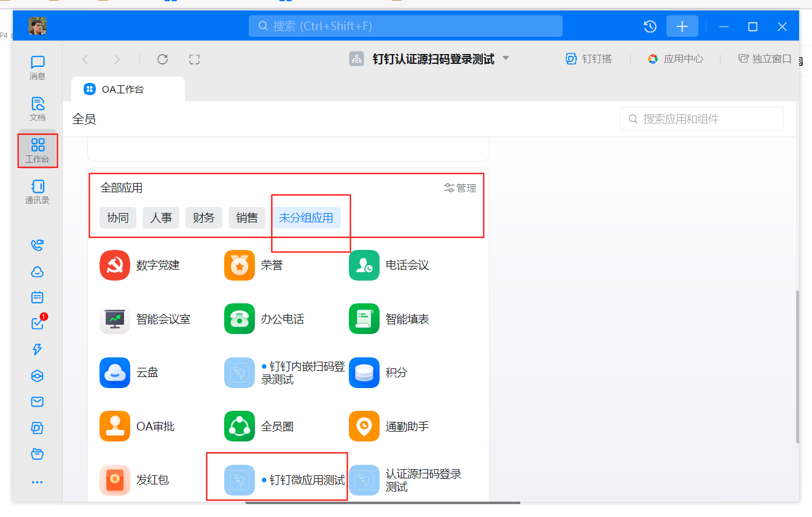Toggle fullscreen frame icon
This screenshot has width=812, height=517.
pos(195,59)
